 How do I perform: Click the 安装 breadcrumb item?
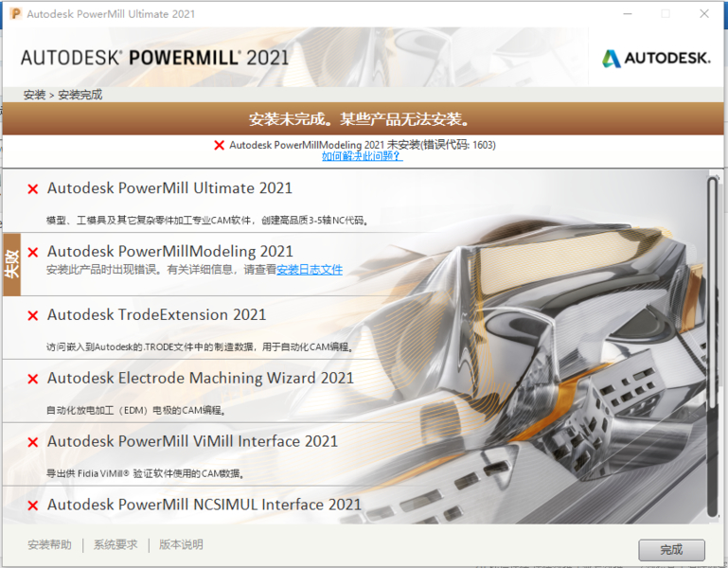[34, 95]
